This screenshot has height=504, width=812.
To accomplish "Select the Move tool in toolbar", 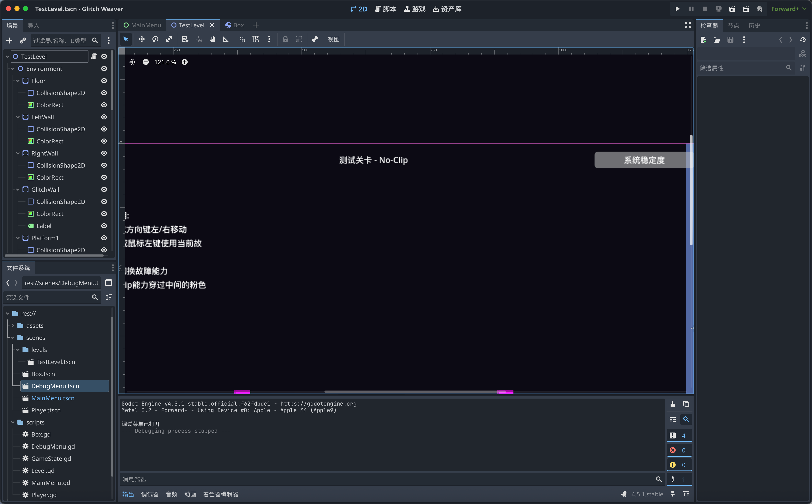I will pyautogui.click(x=142, y=39).
